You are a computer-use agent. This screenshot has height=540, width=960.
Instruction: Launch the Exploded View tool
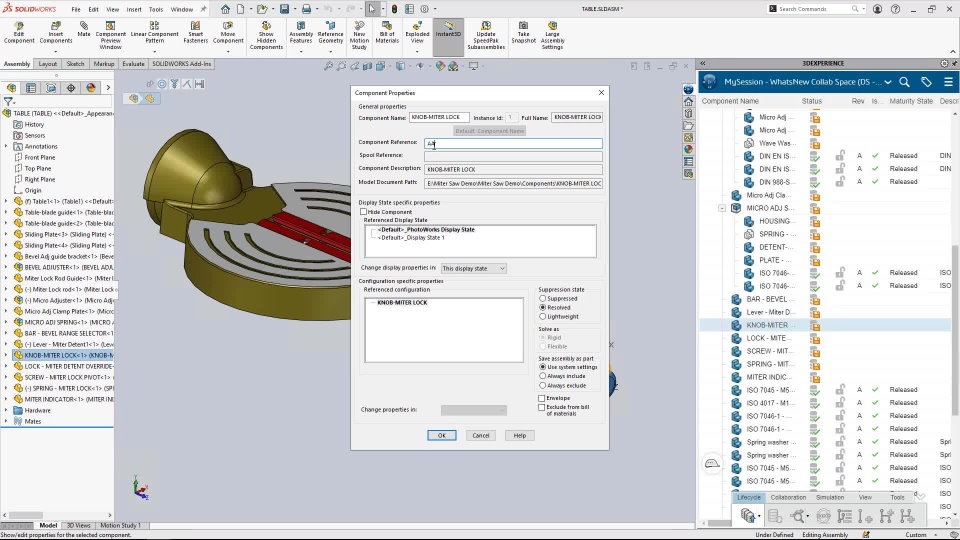coord(417,32)
